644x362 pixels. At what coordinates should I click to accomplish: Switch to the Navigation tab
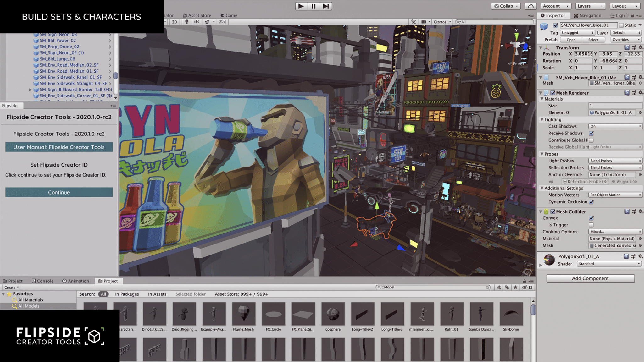coord(588,15)
